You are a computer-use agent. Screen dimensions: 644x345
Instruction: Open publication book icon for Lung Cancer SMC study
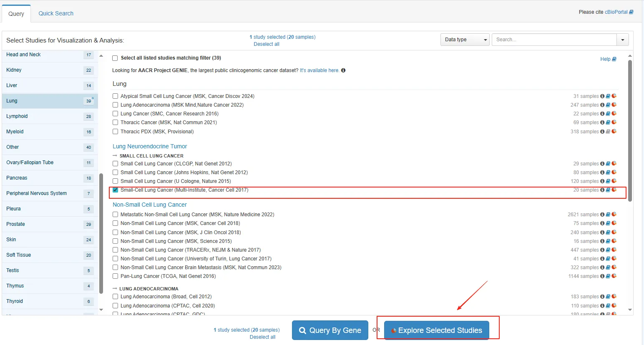tap(608, 114)
